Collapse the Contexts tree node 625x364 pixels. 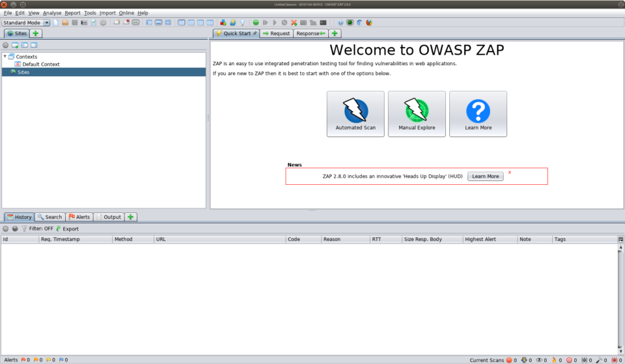(5, 57)
